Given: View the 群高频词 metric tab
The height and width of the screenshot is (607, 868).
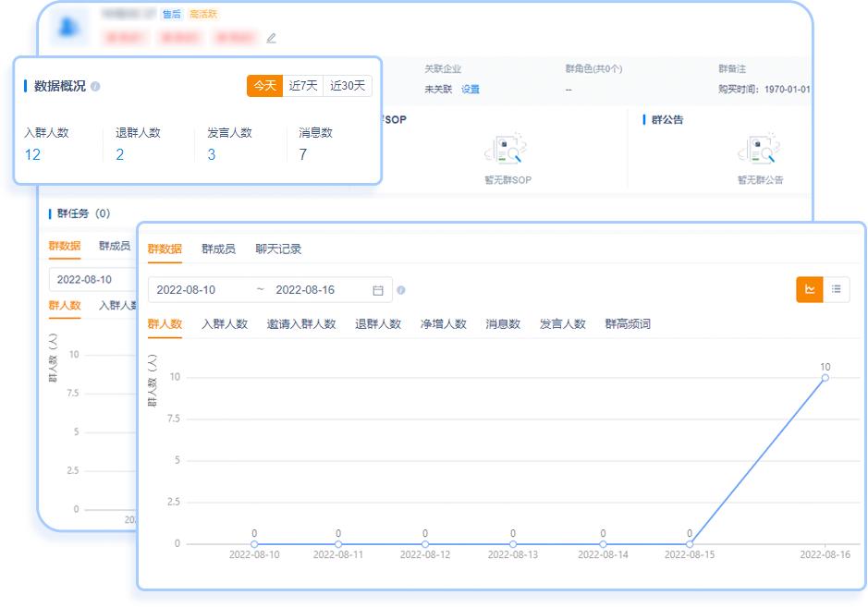Looking at the screenshot, I should [627, 323].
